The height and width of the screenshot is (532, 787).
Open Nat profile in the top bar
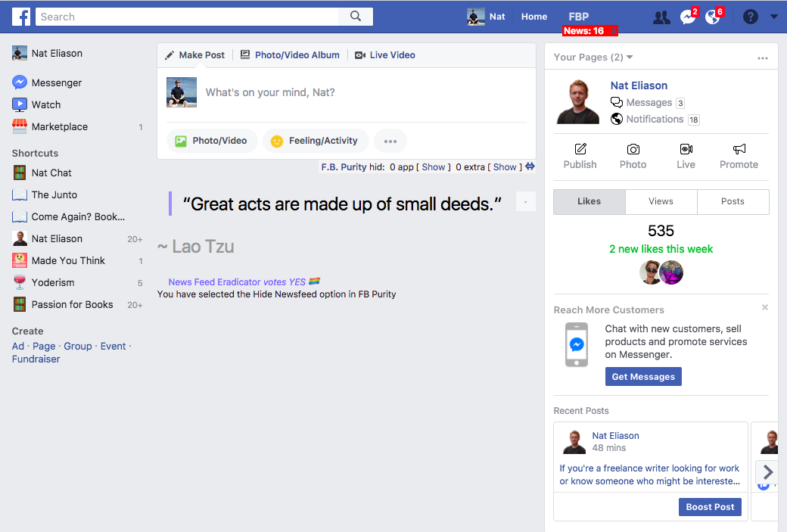coord(486,17)
